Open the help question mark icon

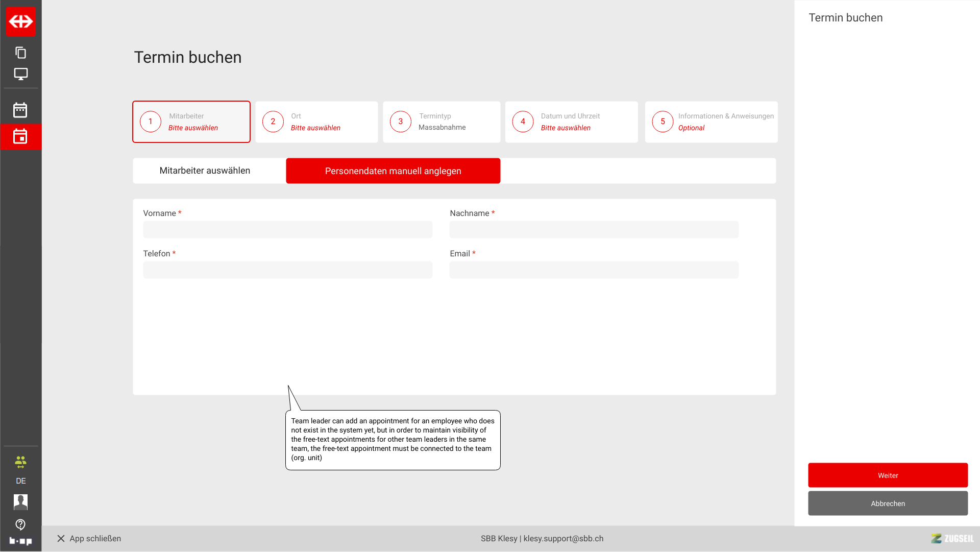(20, 524)
